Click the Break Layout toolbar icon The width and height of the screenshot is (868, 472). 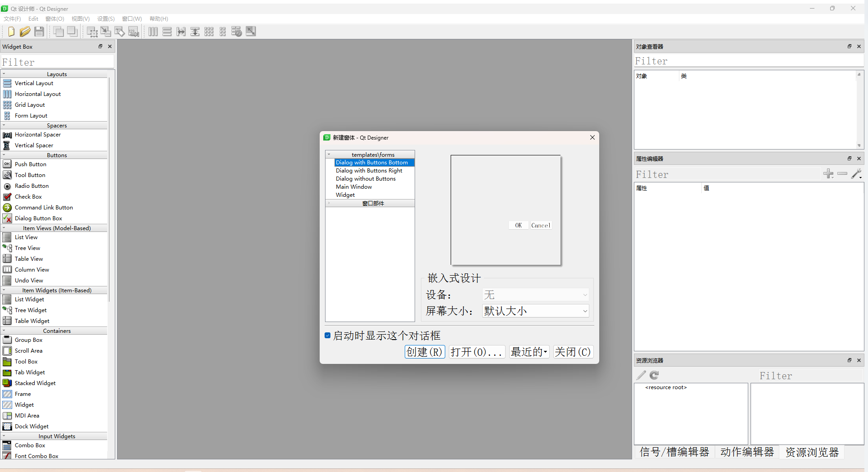click(237, 32)
